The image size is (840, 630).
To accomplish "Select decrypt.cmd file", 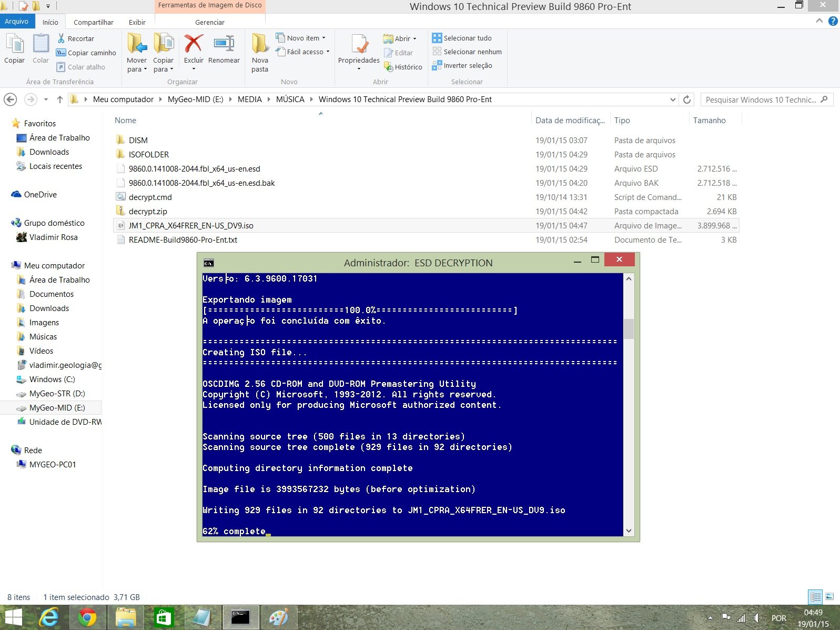I will point(150,197).
